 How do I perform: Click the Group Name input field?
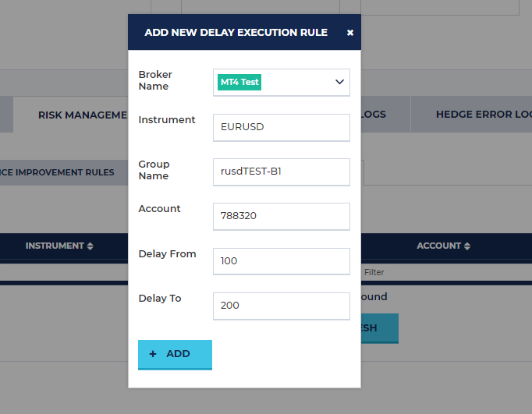pos(281,172)
